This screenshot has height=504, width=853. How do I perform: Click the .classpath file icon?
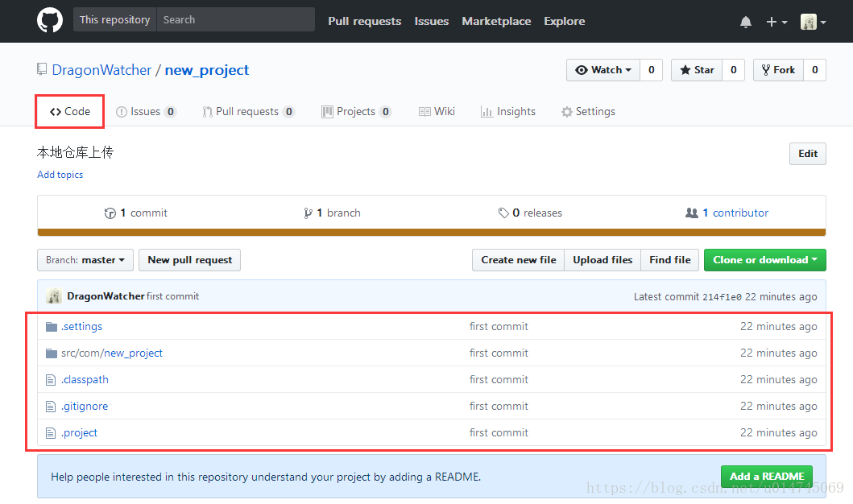[51, 379]
